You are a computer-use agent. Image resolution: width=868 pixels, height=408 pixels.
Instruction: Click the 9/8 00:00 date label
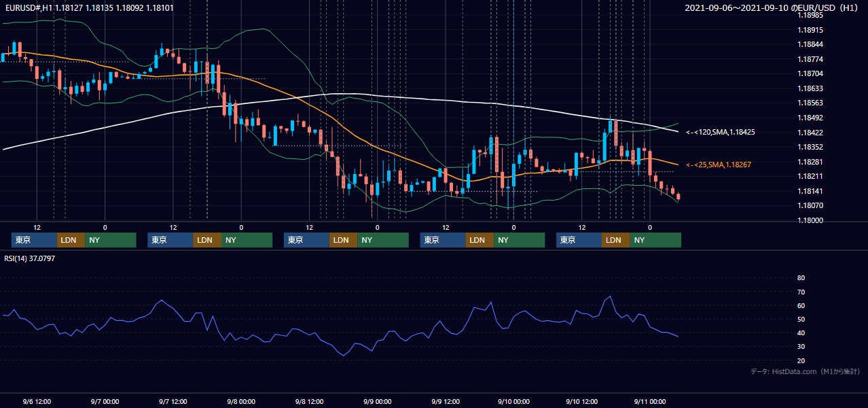240,401
